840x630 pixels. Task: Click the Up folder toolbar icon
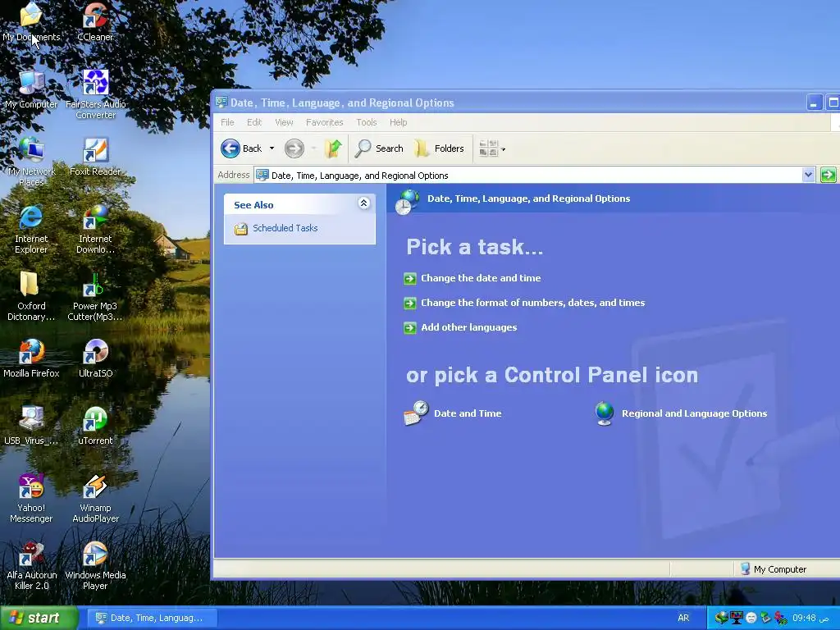point(333,148)
